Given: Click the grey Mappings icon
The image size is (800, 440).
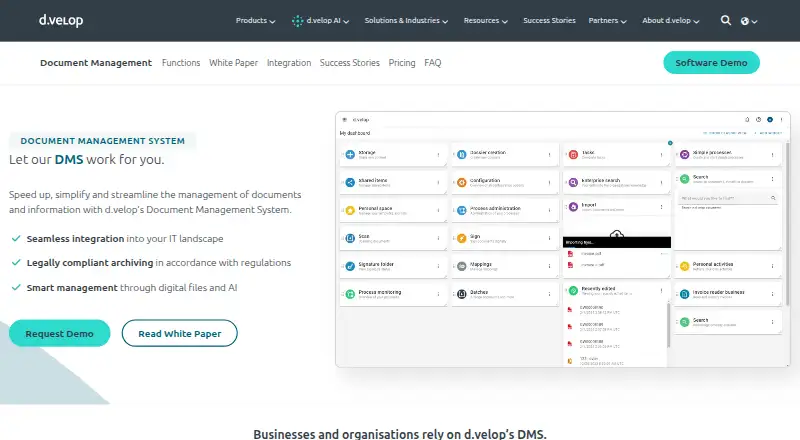Looking at the screenshot, I should 462,266.
